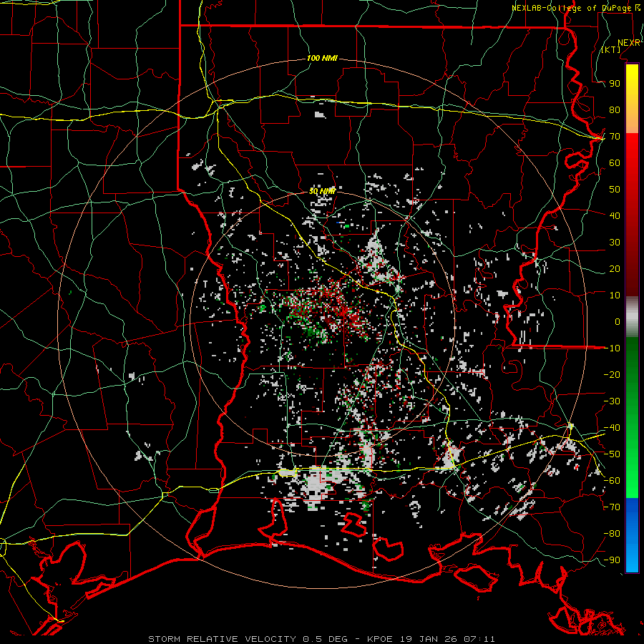Click the 90 value on velocity scale
This screenshot has height=644, width=644.
pyautogui.click(x=615, y=84)
